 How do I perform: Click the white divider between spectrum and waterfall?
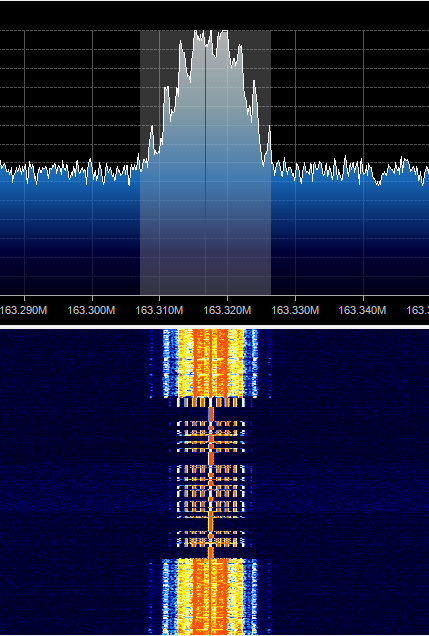pos(214,326)
